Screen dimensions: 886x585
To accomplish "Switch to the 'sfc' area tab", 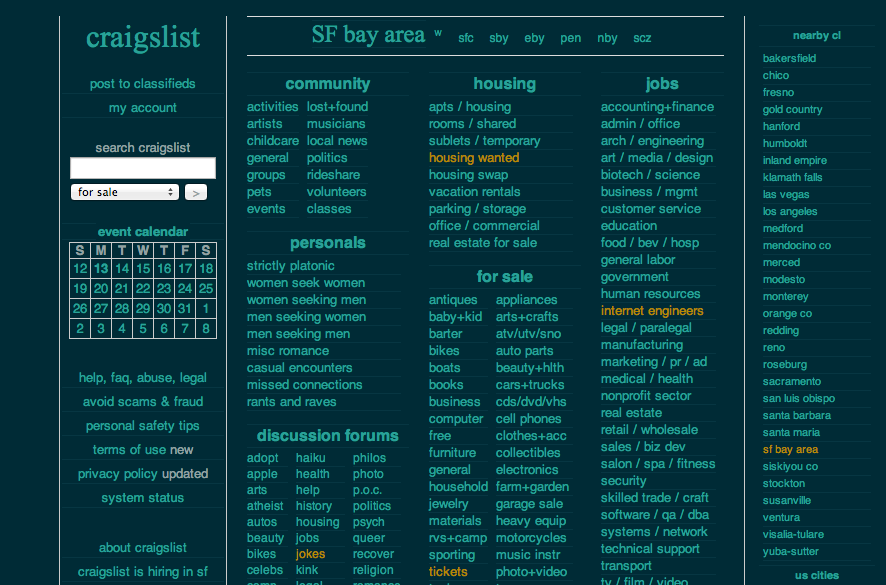I will click(x=465, y=38).
